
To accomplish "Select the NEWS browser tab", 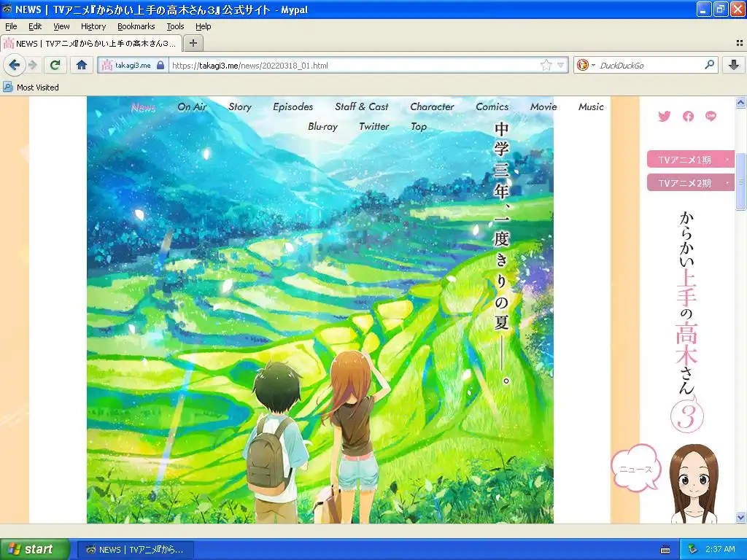I will (91, 43).
